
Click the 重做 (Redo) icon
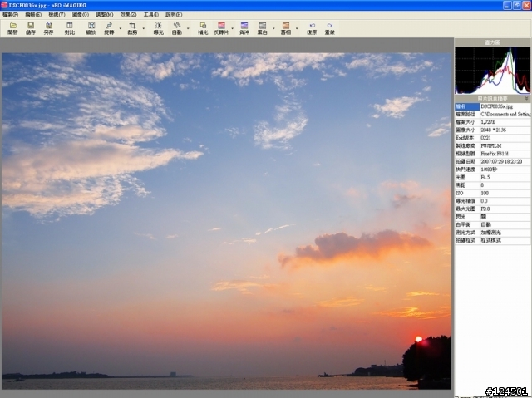click(330, 28)
